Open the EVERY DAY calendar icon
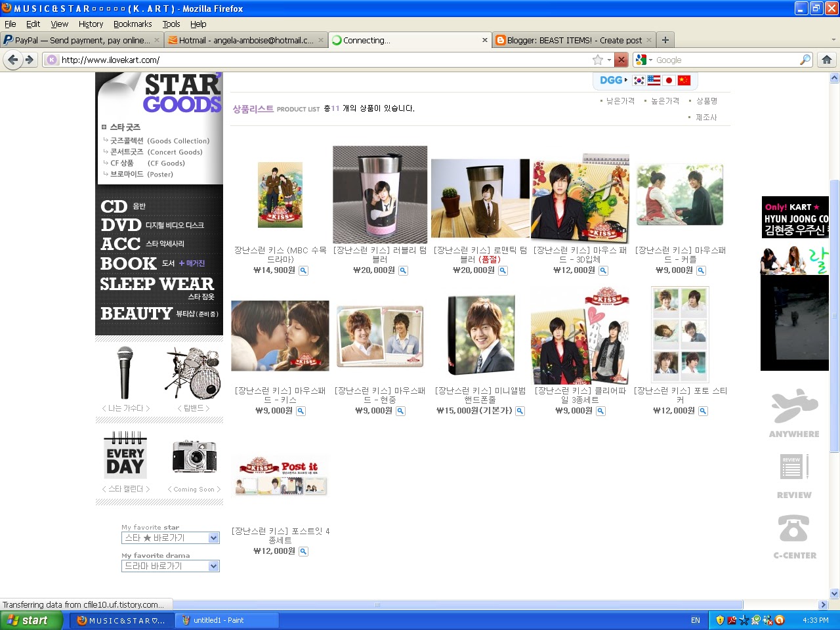 [125, 454]
